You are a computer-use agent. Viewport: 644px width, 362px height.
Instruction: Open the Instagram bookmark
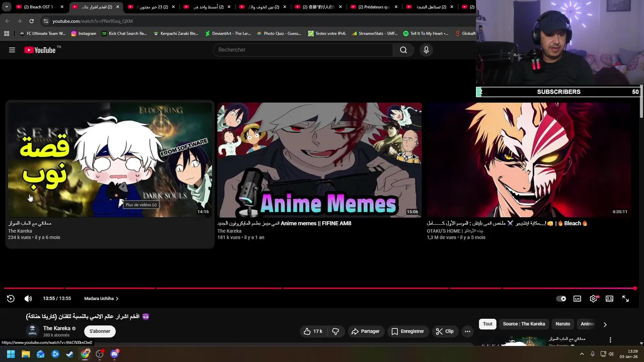84,34
